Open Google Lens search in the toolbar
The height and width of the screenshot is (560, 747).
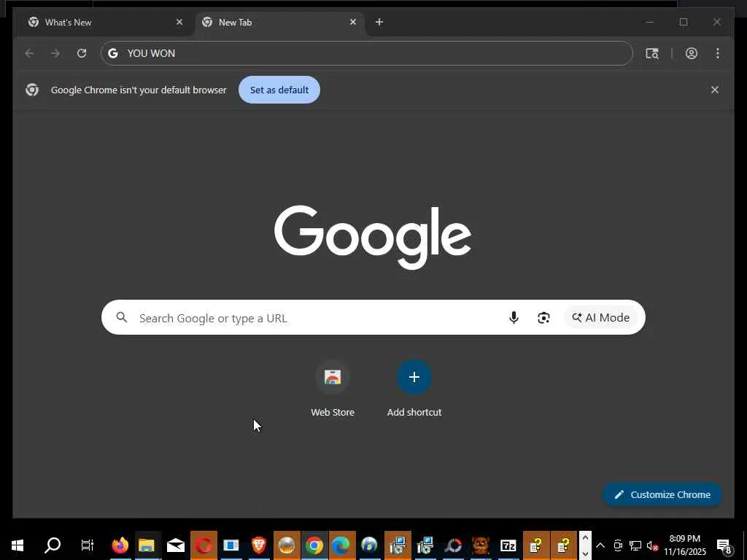pyautogui.click(x=652, y=53)
